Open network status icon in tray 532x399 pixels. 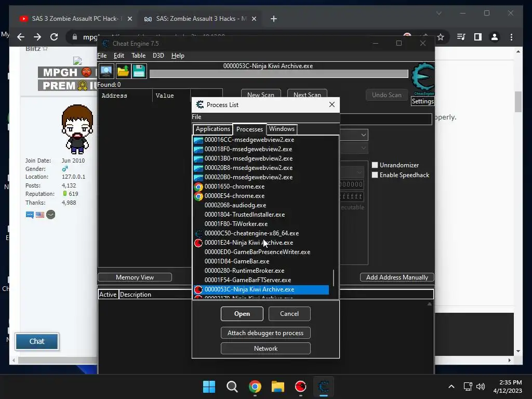click(x=468, y=387)
